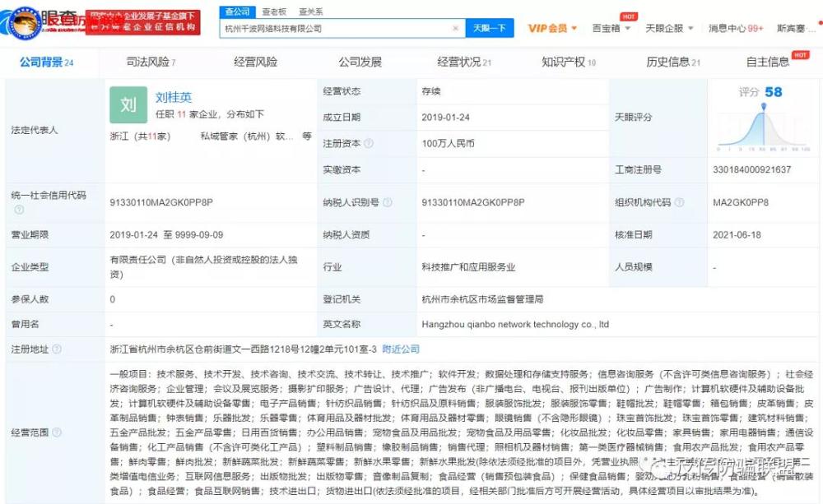This screenshot has height=504, width=823.
Task: Open the 知识产权 tab
Action: tap(569, 62)
